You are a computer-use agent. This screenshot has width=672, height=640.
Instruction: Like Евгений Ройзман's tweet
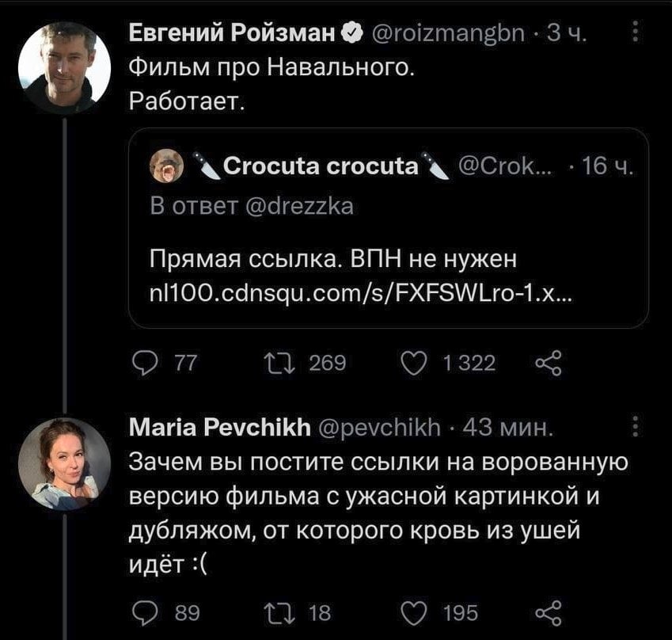[x=416, y=364]
